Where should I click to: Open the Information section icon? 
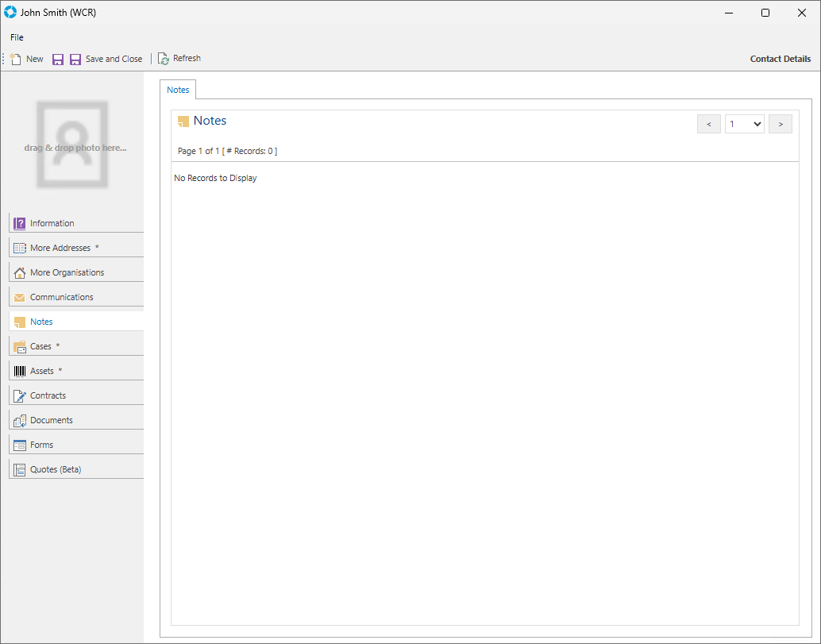[20, 224]
